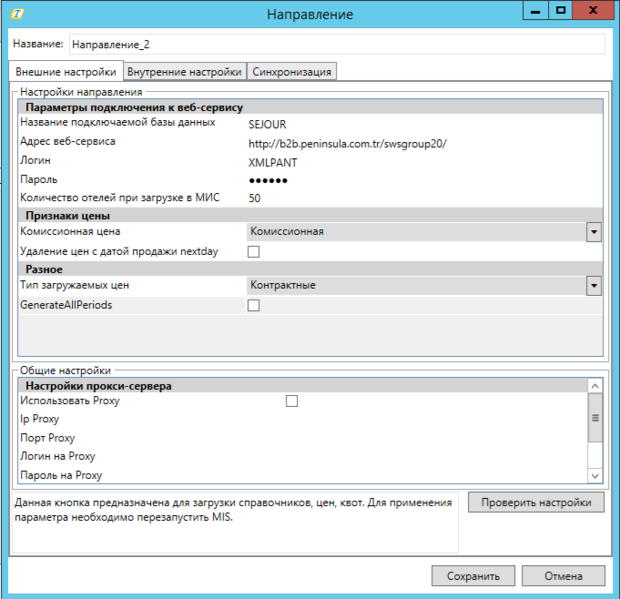Click the application icon in title bar
The image size is (620, 599).
tap(15, 14)
